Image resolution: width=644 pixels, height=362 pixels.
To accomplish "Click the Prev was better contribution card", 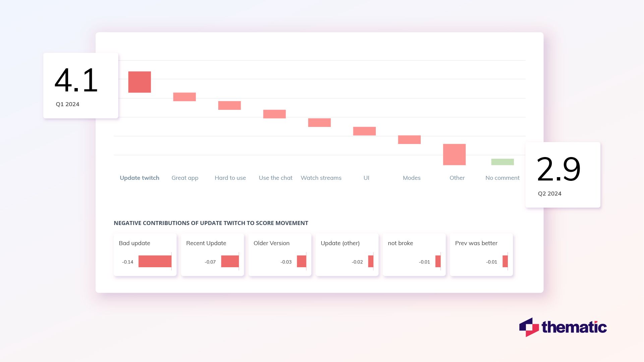I will tap(482, 255).
